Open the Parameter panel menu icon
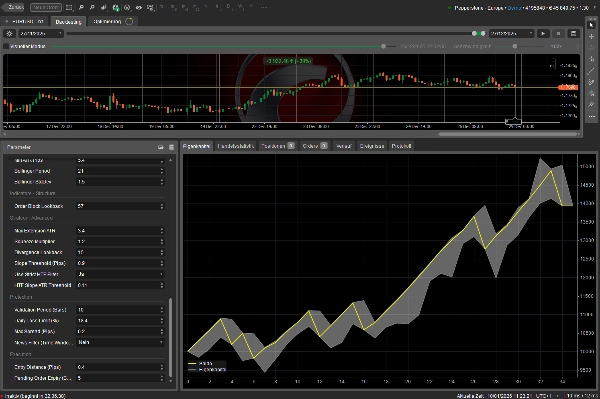600x399 pixels. (x=171, y=147)
